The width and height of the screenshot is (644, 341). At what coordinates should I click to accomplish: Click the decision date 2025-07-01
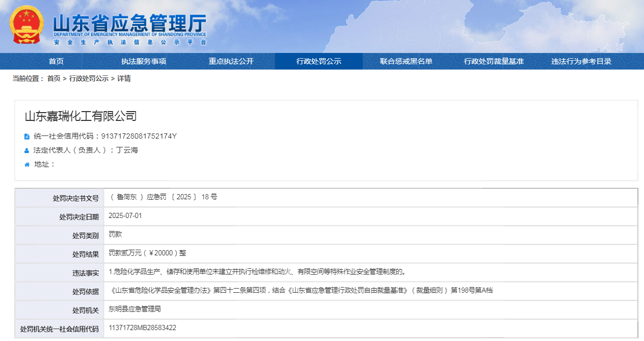coord(125,216)
